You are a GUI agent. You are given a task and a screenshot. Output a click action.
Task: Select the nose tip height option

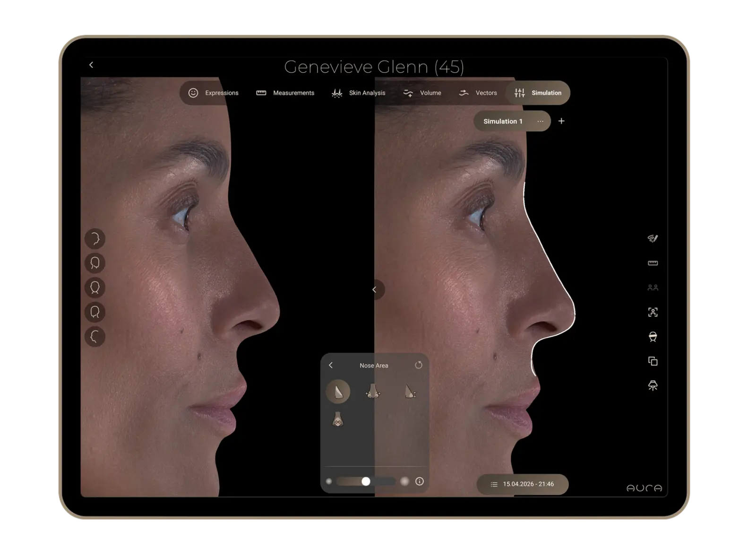click(x=410, y=392)
